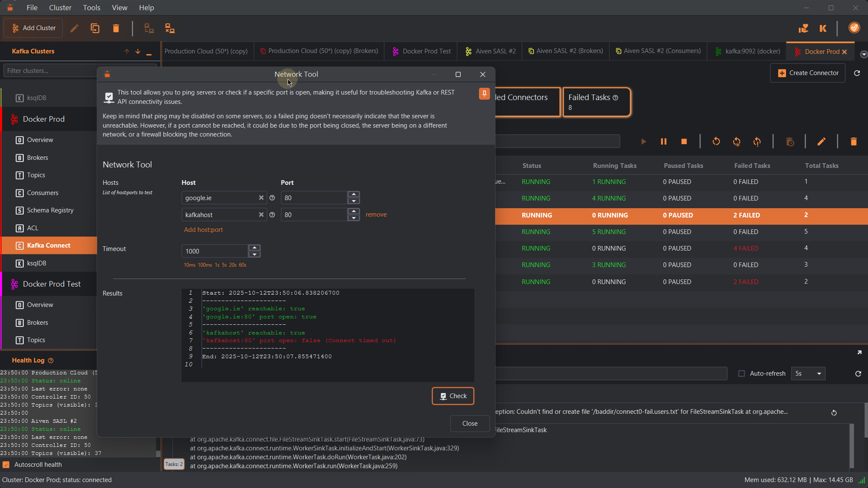Increase the Timeout value stepper

[255, 248]
